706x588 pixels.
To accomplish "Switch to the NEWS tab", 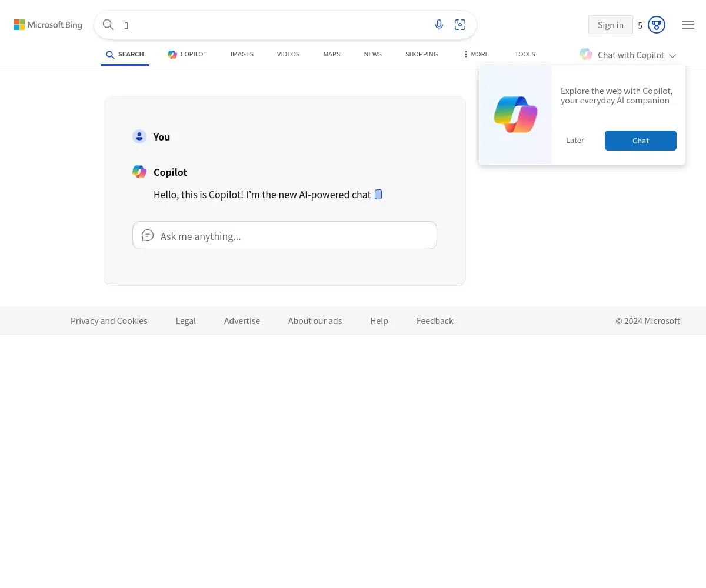I will (373, 54).
